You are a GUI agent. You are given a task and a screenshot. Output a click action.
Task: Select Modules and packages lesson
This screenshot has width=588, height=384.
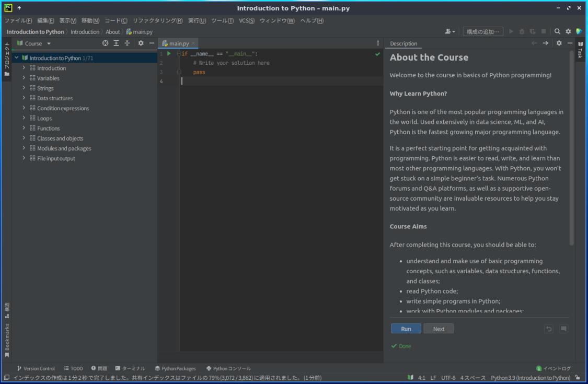tap(64, 148)
